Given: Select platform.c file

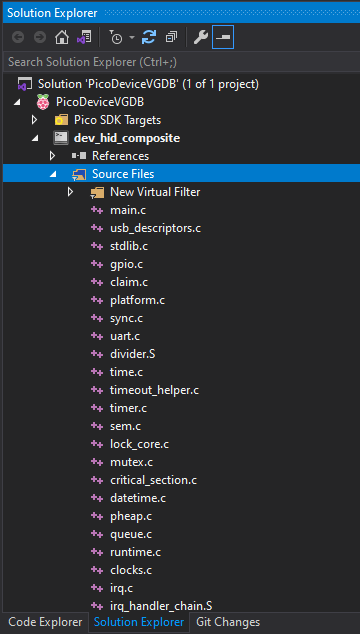Looking at the screenshot, I should [x=138, y=300].
